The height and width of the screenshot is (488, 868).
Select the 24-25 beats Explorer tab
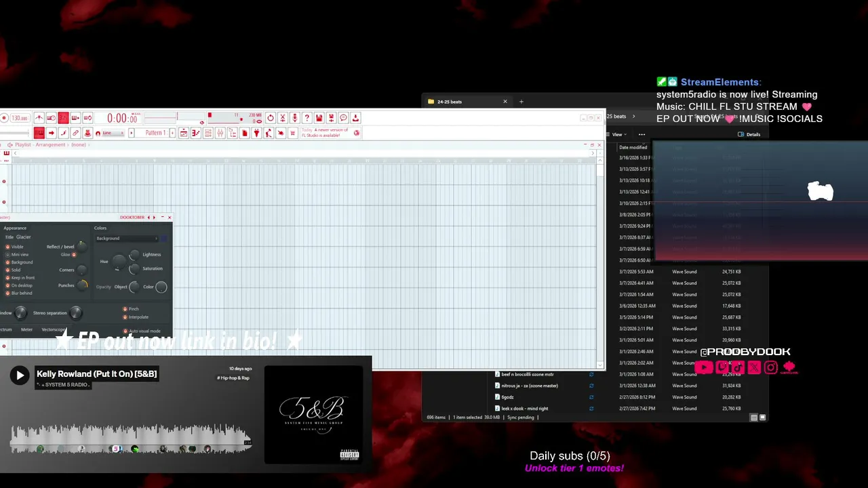466,102
